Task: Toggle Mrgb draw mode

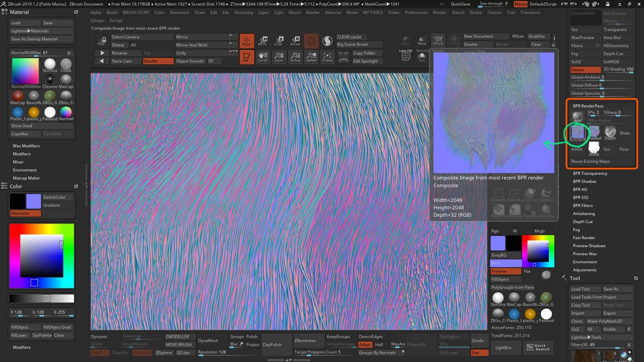Action: point(539,231)
